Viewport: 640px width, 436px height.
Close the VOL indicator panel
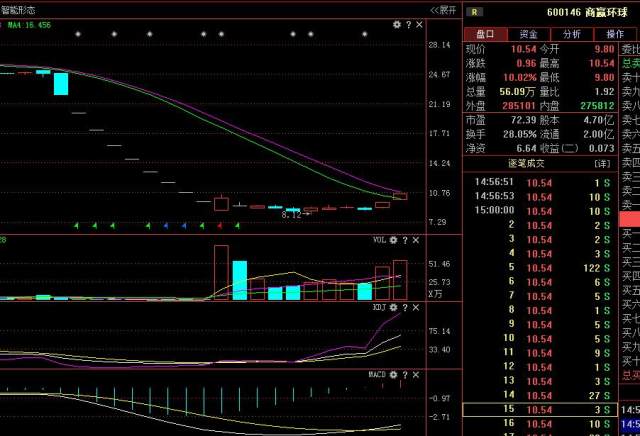click(x=416, y=240)
